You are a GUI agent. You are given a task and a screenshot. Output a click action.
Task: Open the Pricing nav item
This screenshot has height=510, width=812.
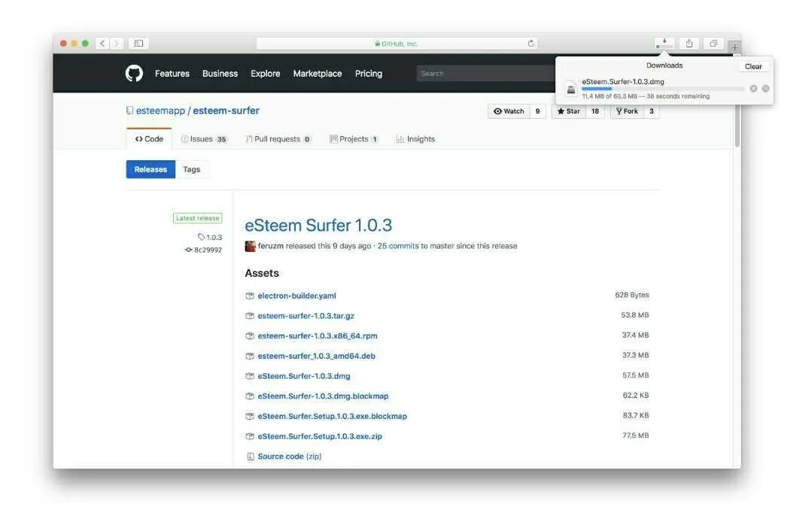tap(368, 74)
